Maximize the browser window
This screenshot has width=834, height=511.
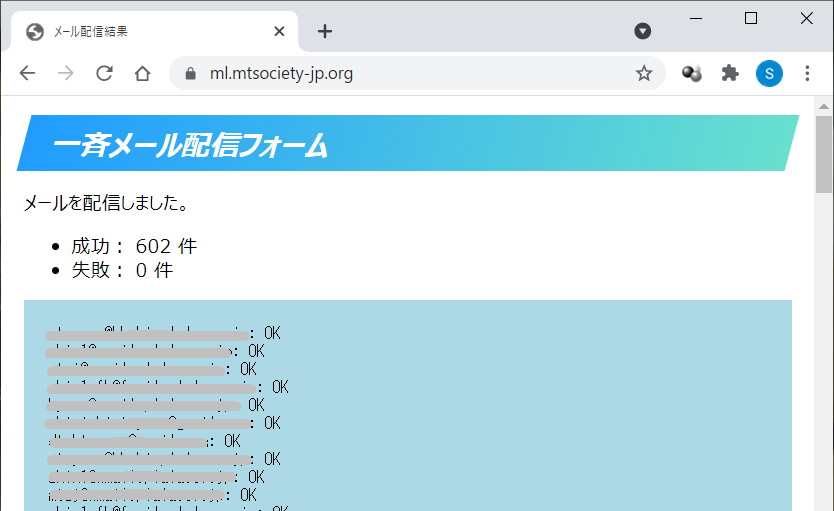point(751,18)
